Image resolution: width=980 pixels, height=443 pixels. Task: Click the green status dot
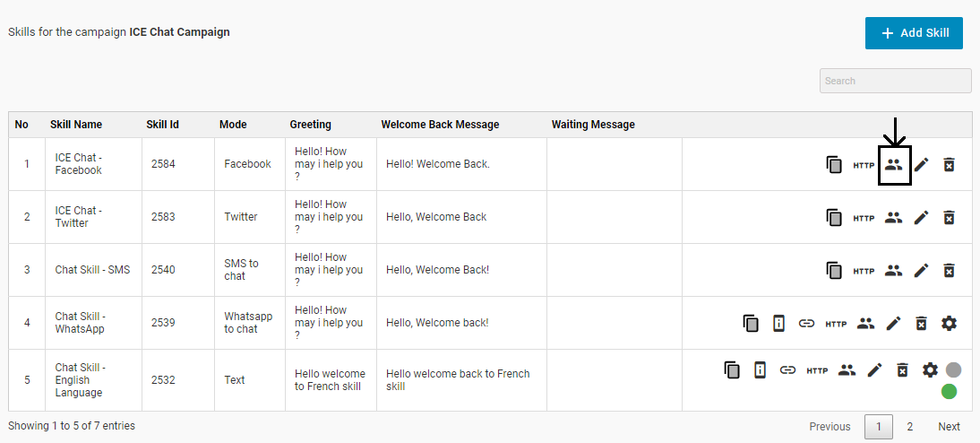[x=950, y=391]
